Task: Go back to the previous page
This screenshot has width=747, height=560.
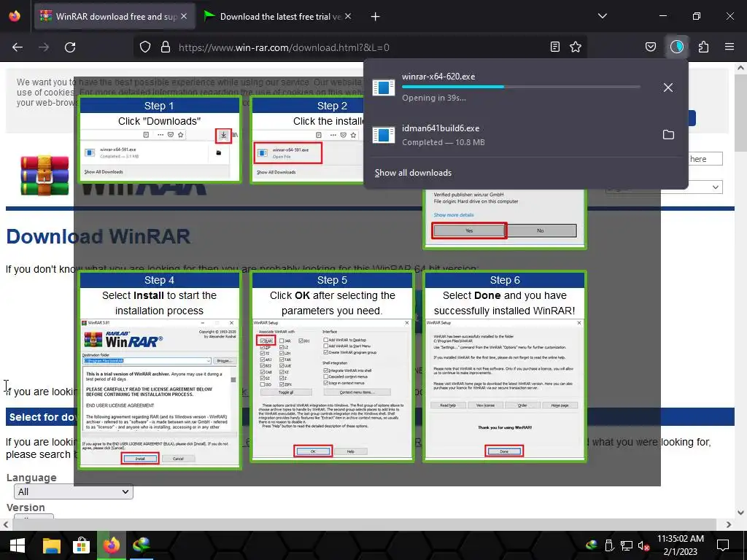Action: tap(18, 47)
